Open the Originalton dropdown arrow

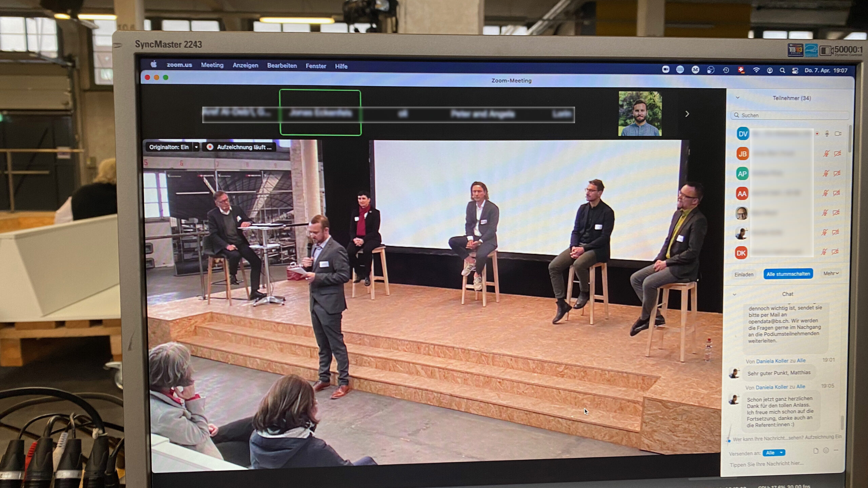point(196,147)
